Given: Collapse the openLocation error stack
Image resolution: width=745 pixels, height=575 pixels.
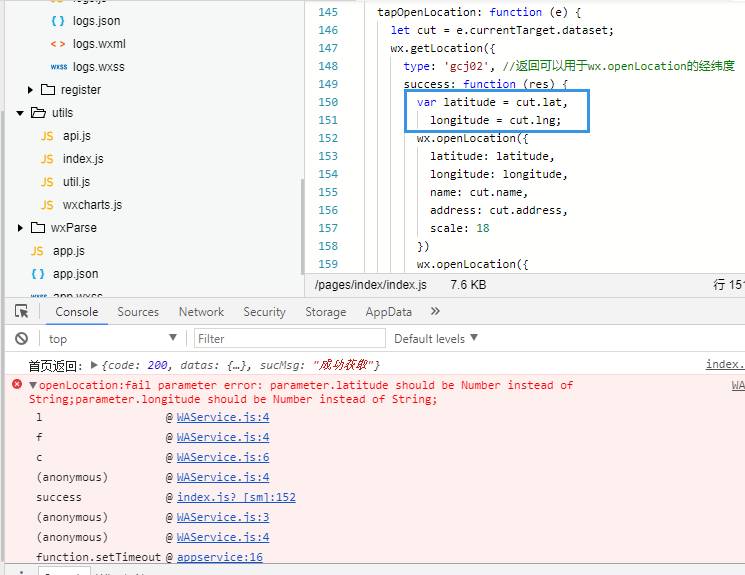Looking at the screenshot, I should click(x=33, y=385).
